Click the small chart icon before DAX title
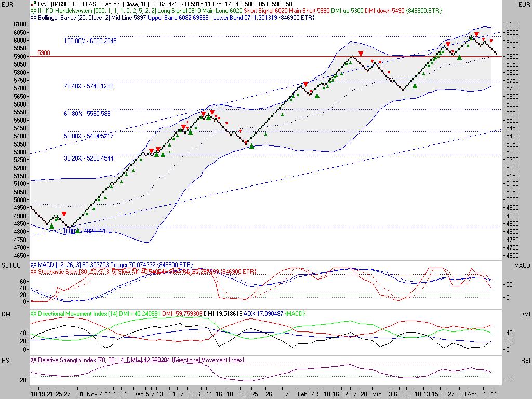Screen dimensions: 532x399 tap(33, 4)
